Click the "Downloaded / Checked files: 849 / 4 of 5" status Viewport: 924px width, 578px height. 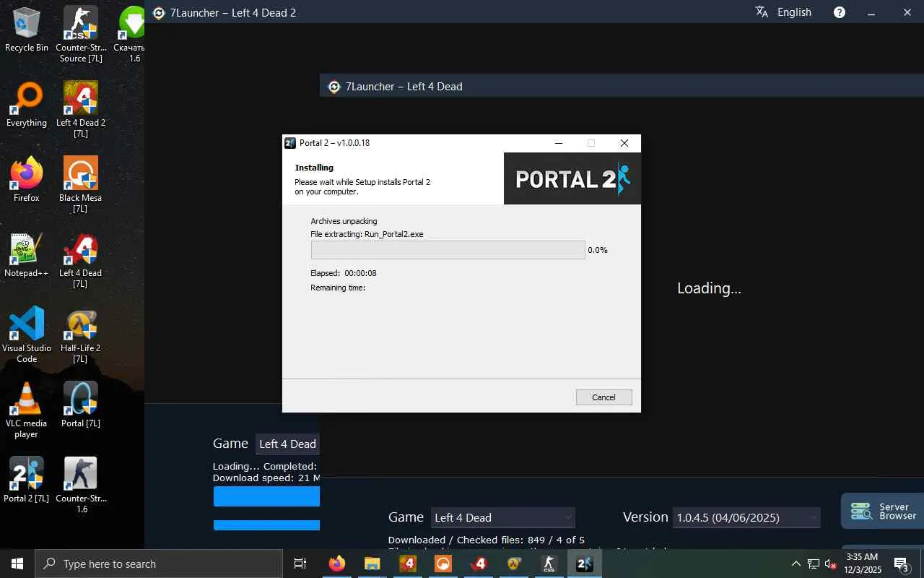pos(487,540)
